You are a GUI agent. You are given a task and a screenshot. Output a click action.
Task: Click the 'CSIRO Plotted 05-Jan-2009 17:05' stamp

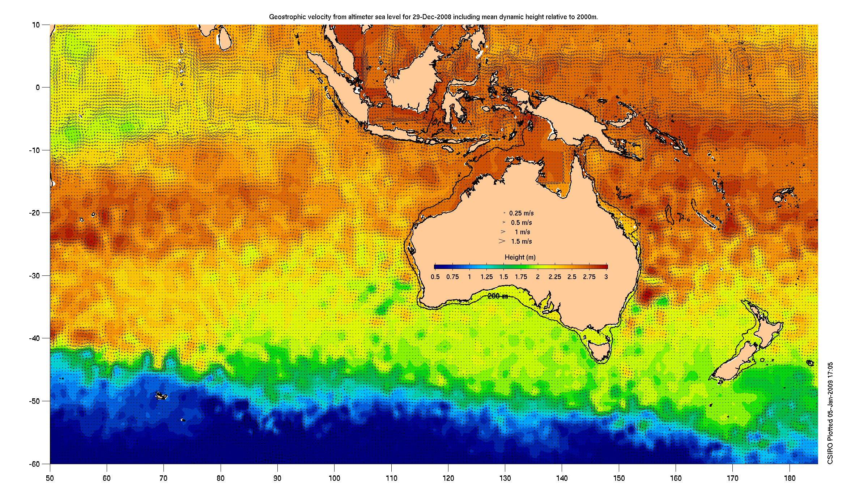pos(830,413)
